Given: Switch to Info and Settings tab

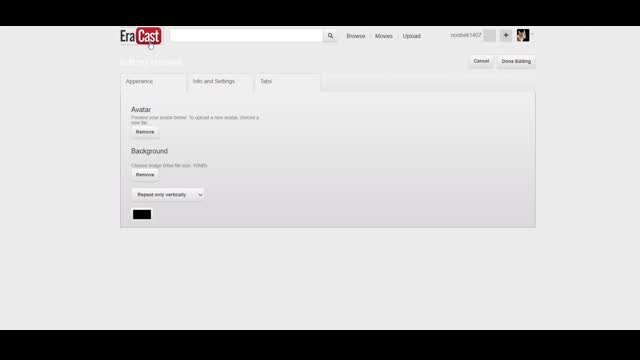Looking at the screenshot, I should click(219, 82).
